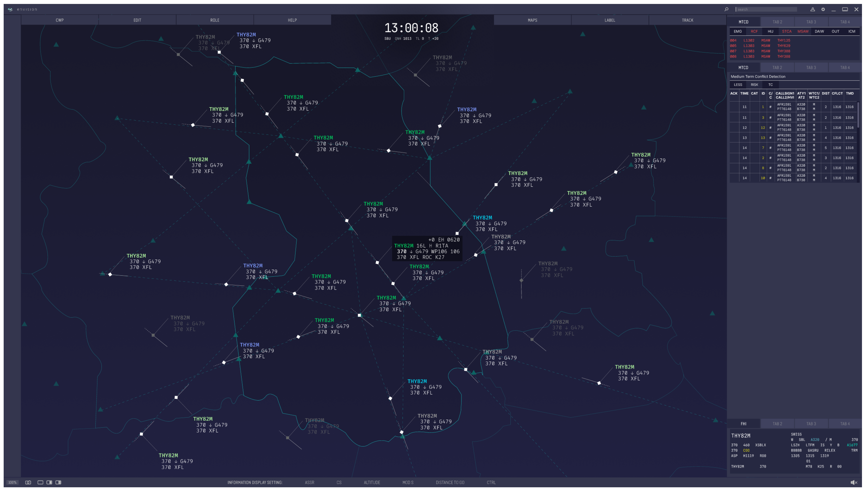Open the 100% zoom level selector
Screen dimensions: 868x492
[13, 483]
